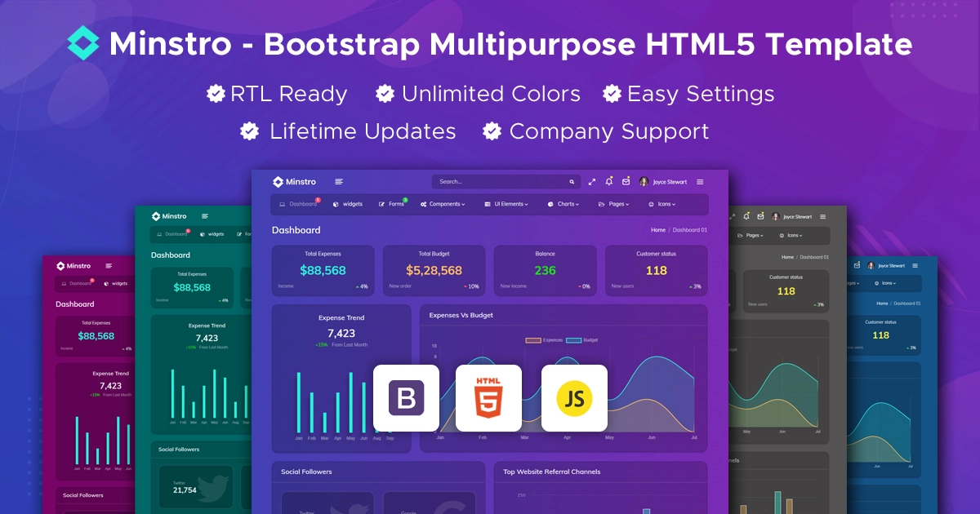Open the mail envelope icon in the purple dashboard
The height and width of the screenshot is (514, 980).
tap(626, 181)
